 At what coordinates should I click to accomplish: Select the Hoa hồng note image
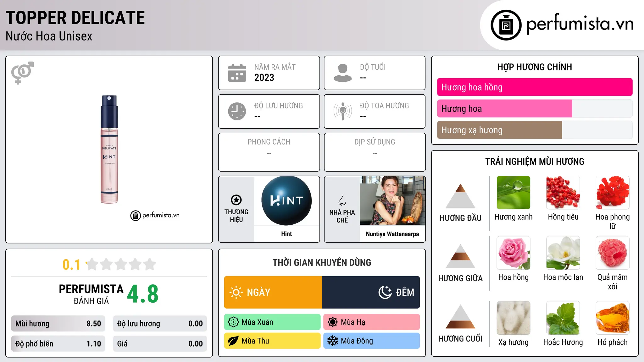pos(514,253)
